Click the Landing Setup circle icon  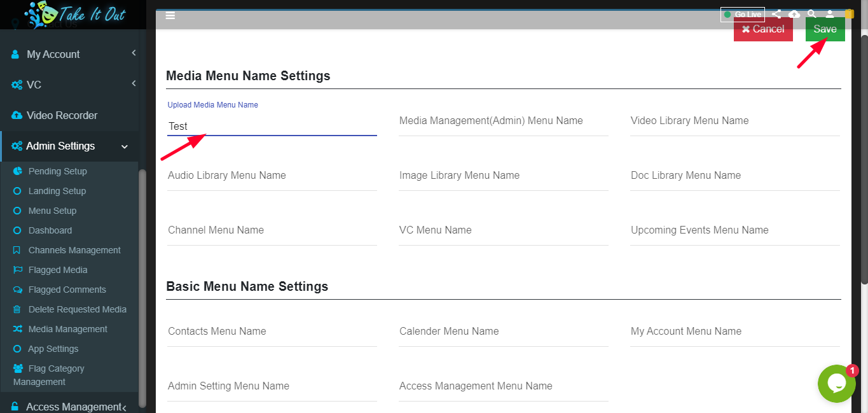pos(17,191)
